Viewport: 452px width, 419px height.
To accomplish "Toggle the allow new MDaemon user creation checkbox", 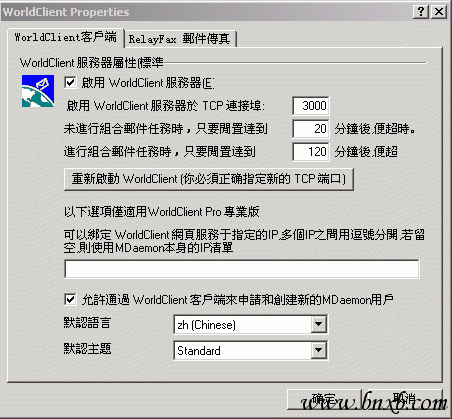I will 70,299.
